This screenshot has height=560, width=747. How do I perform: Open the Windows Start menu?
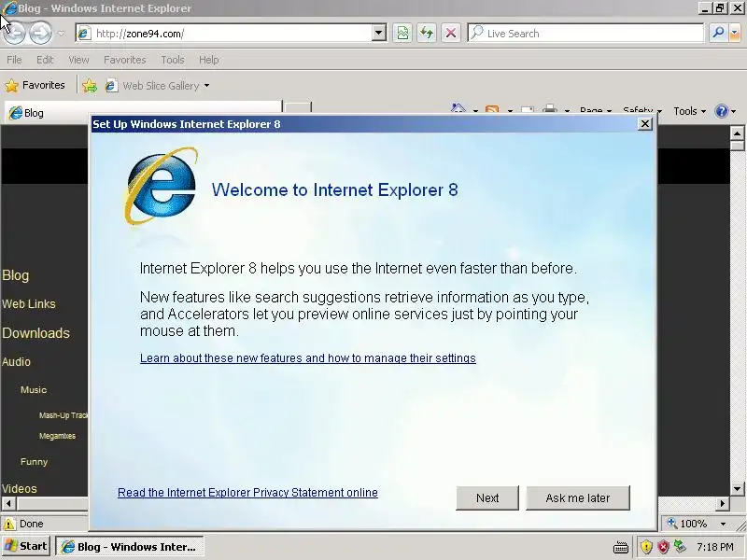[26, 546]
